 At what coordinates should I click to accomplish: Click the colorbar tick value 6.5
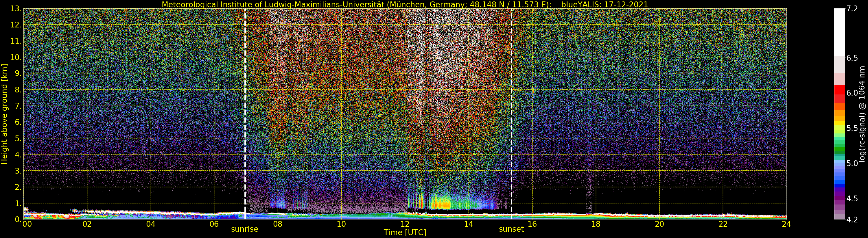[x=852, y=58]
